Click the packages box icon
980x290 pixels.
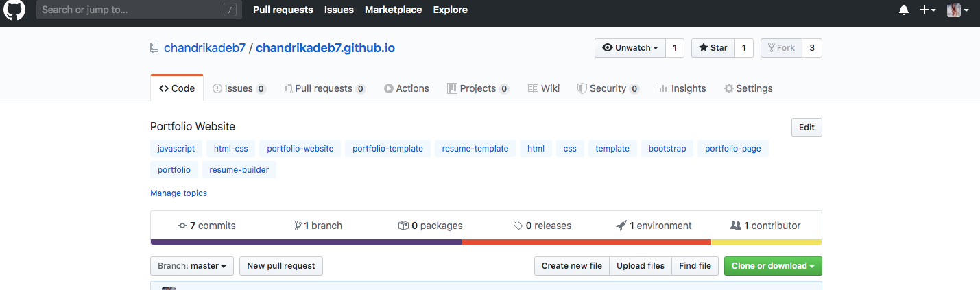coord(403,226)
